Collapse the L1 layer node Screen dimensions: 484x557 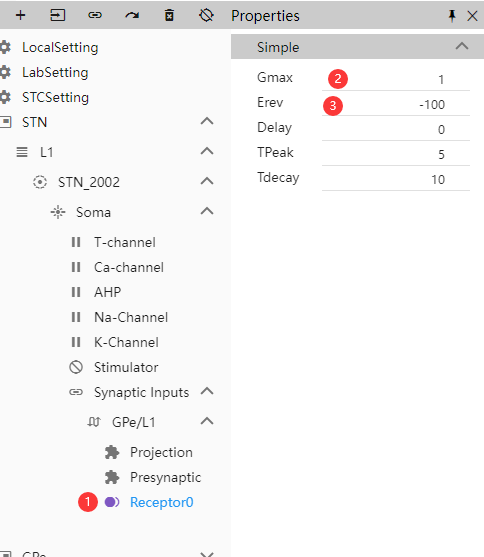point(207,152)
